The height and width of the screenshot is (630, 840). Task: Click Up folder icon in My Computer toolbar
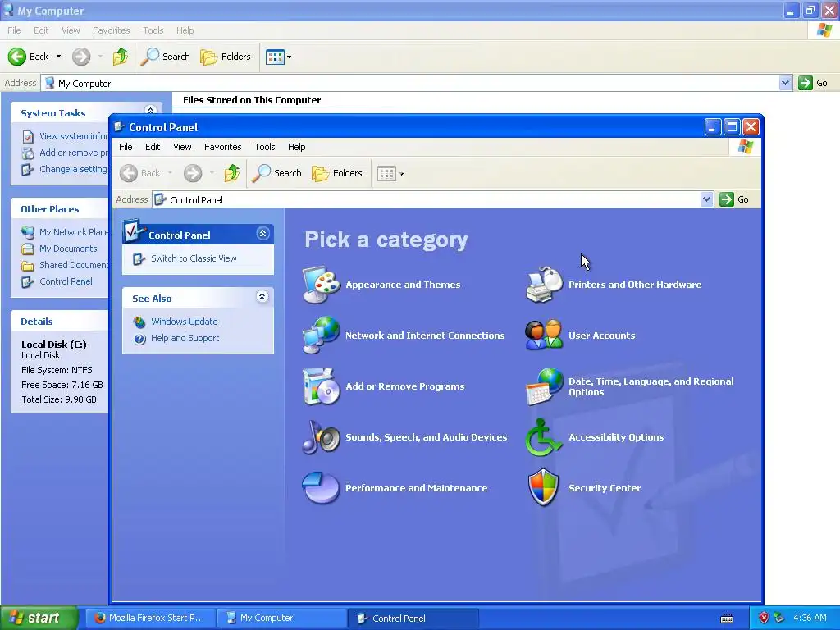[x=120, y=57]
